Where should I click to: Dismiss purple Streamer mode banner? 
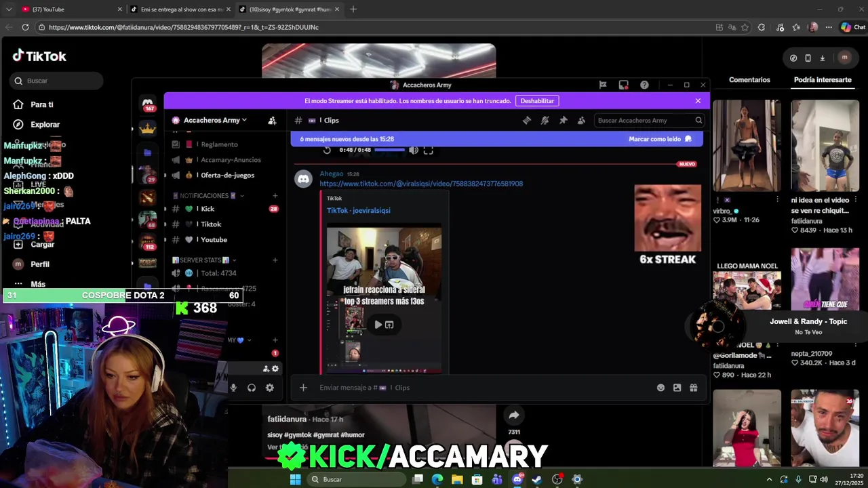[x=698, y=100]
